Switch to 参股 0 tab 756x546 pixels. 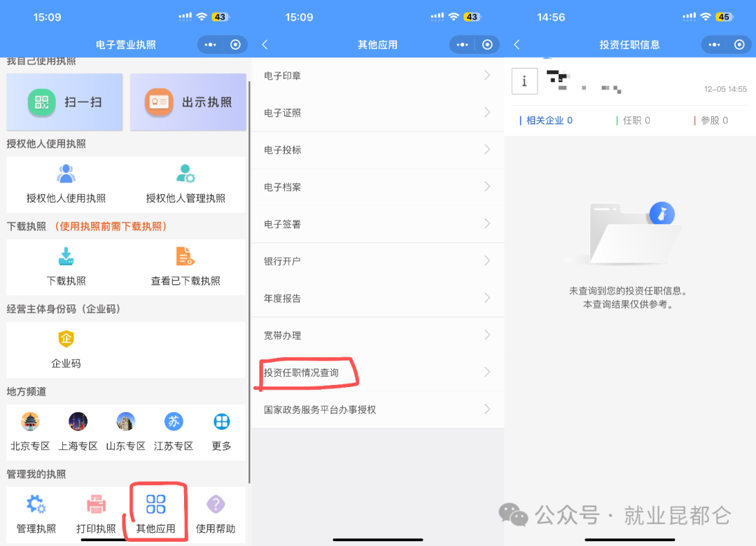pos(711,120)
